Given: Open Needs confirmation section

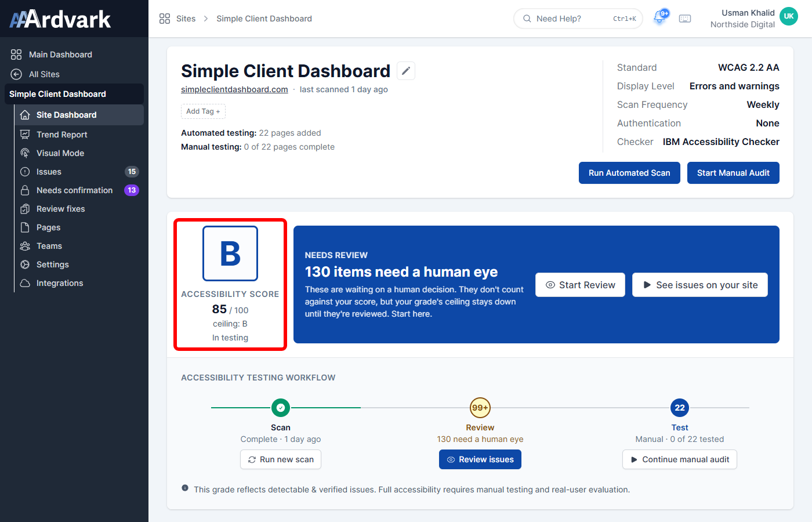Looking at the screenshot, I should 79,190.
